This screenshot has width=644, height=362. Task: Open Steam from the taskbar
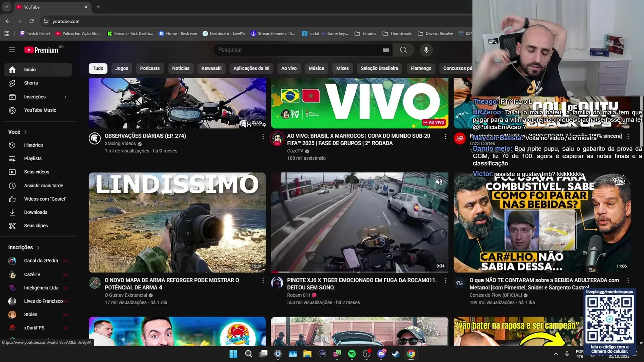396,354
